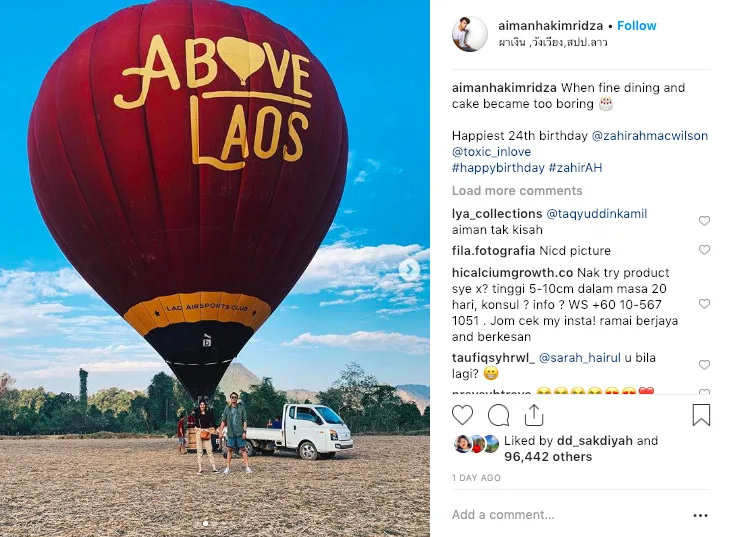Load more comments
Image resolution: width=729 pixels, height=537 pixels.
tap(517, 191)
